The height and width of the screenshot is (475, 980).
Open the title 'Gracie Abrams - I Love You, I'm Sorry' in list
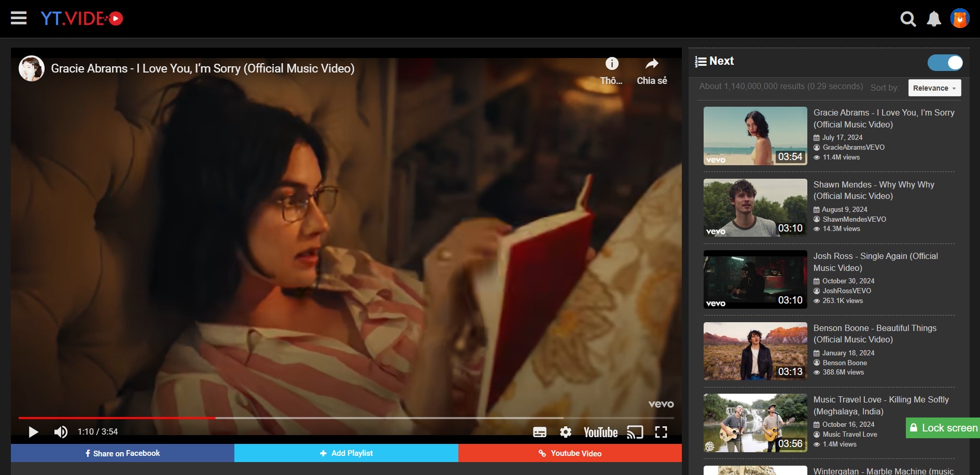click(884, 119)
